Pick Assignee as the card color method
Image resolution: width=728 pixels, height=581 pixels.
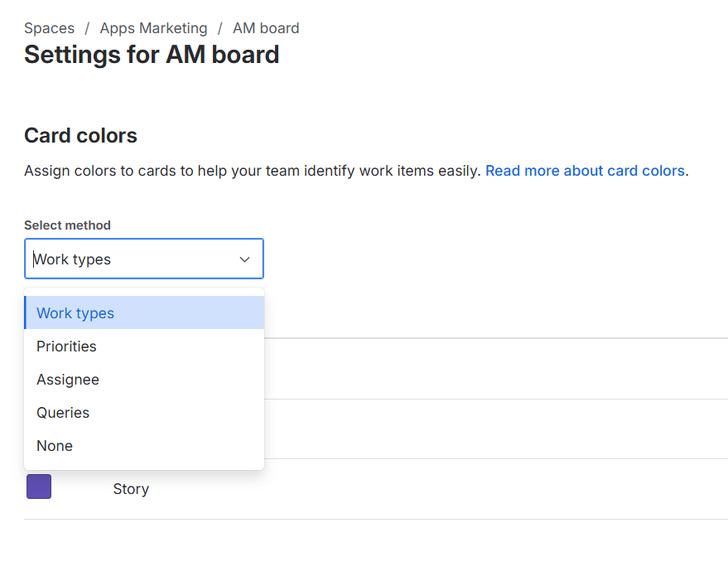click(68, 380)
